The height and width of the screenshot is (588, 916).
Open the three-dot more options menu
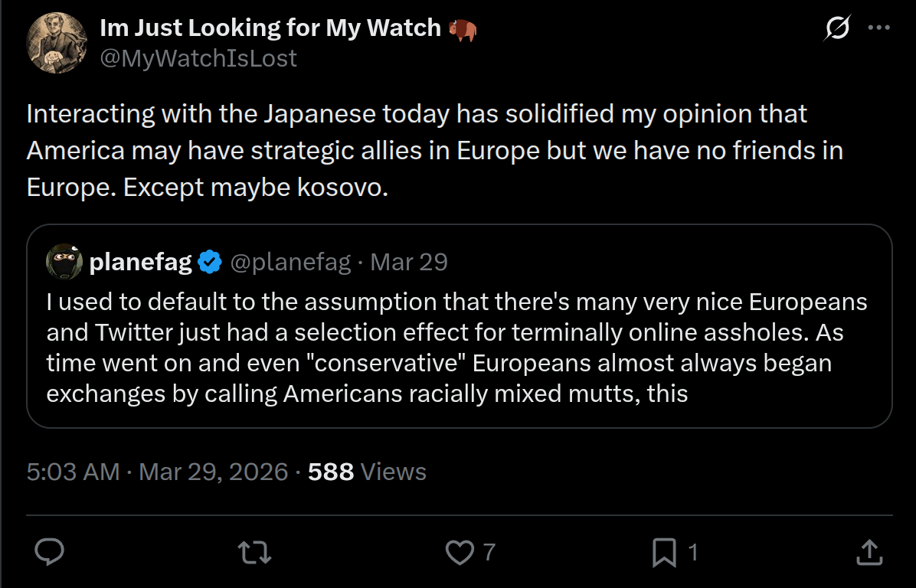tap(878, 28)
